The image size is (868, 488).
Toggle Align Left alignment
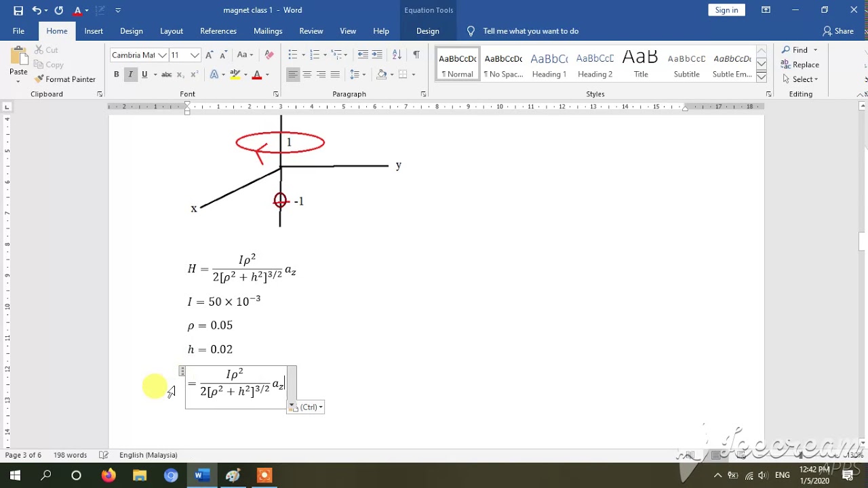293,75
